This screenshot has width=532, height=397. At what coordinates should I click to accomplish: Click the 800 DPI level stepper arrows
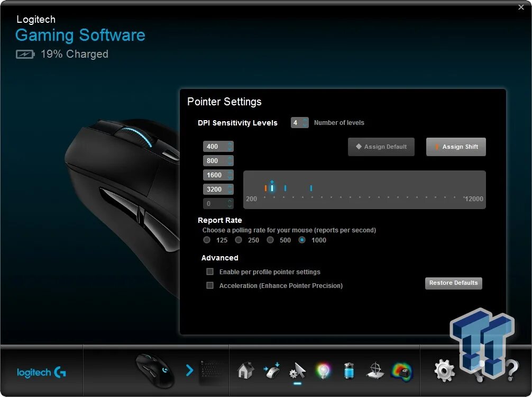coord(230,160)
